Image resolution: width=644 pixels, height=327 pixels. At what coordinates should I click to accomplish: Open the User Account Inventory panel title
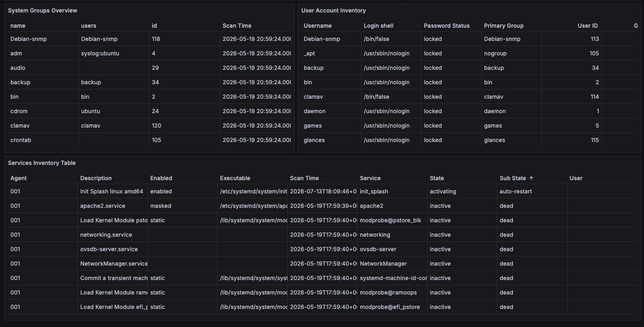tap(333, 10)
